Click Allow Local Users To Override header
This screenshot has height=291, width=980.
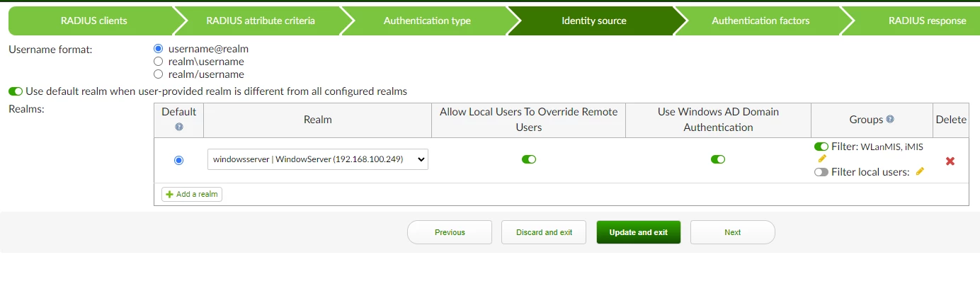click(529, 120)
